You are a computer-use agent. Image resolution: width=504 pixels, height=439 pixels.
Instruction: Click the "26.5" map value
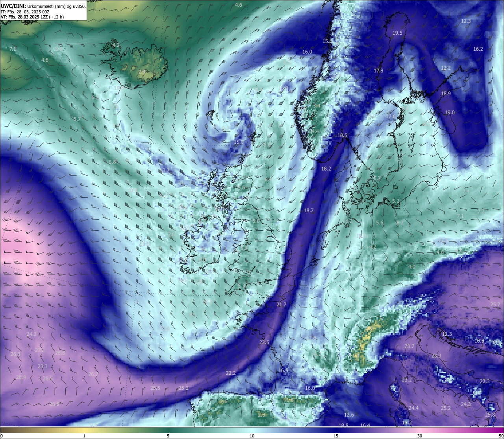tap(47, 378)
